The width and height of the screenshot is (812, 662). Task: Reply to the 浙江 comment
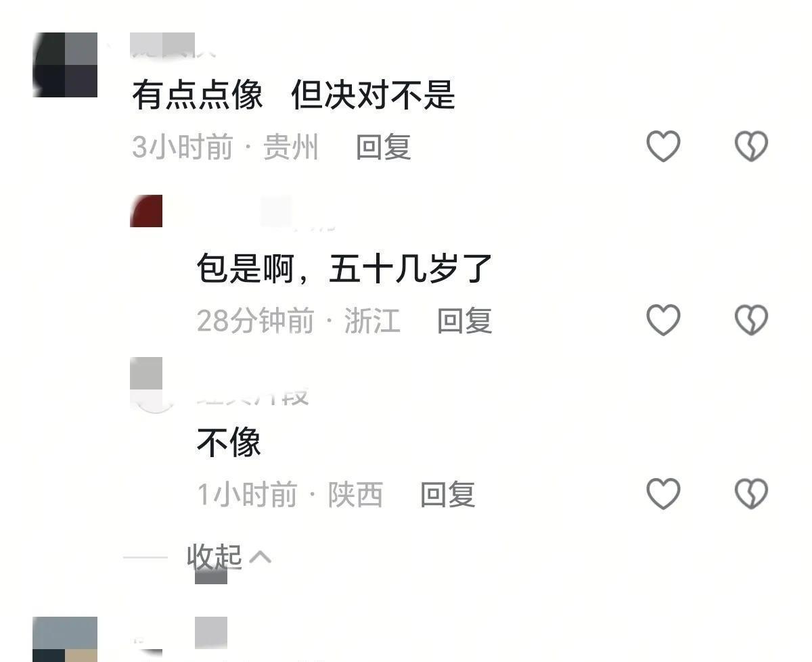pos(464,321)
